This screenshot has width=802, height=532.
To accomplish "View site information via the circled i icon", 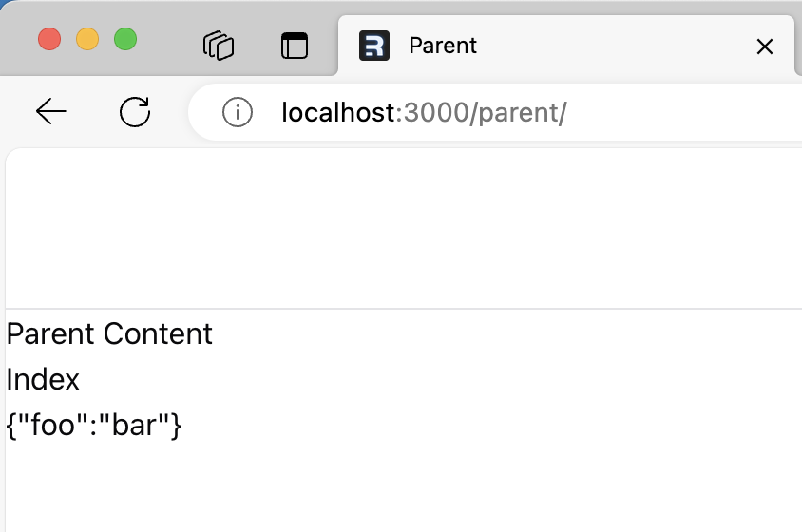I will tap(238, 112).
